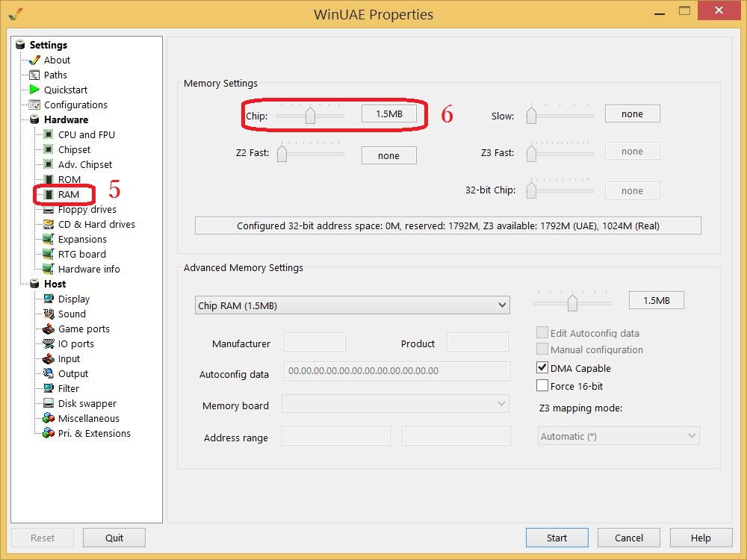The width and height of the screenshot is (747, 560).
Task: Click the CD & Hard drives icon
Action: (x=48, y=224)
